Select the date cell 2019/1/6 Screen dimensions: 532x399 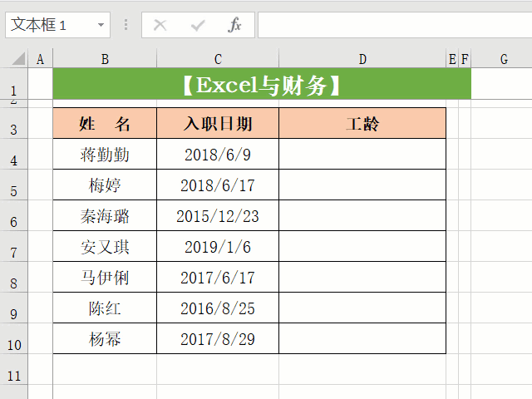click(218, 246)
